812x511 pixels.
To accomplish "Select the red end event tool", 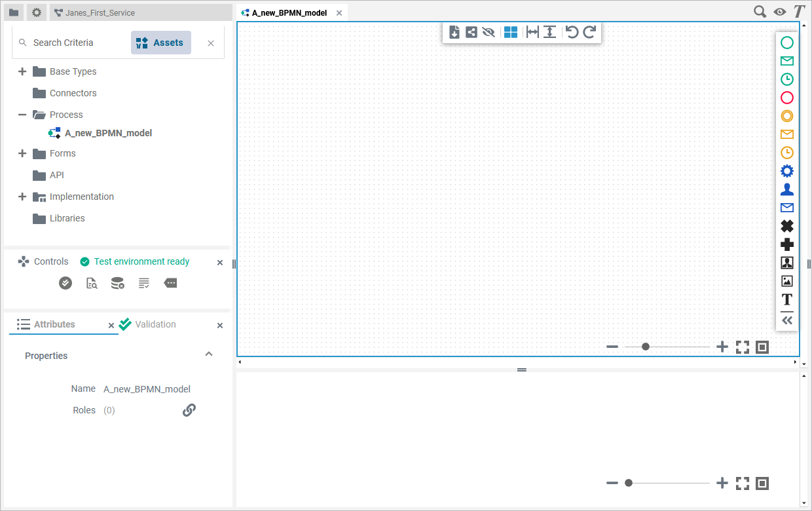I will [787, 98].
